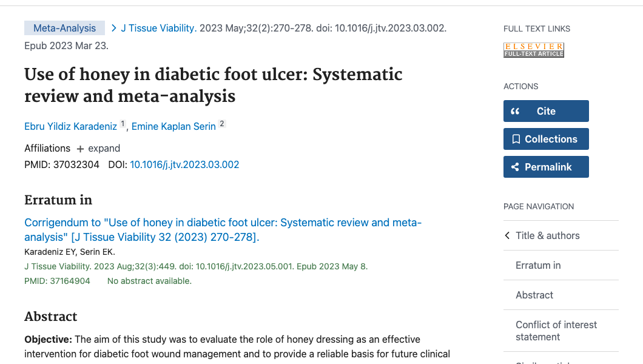
Task: Select the Meta-Analysis publication type filter
Action: click(x=64, y=27)
